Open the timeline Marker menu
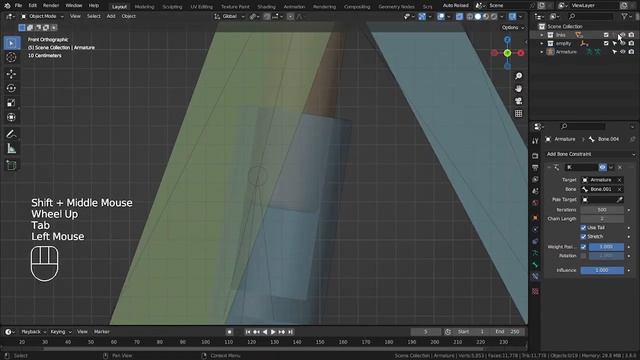 tap(102, 332)
